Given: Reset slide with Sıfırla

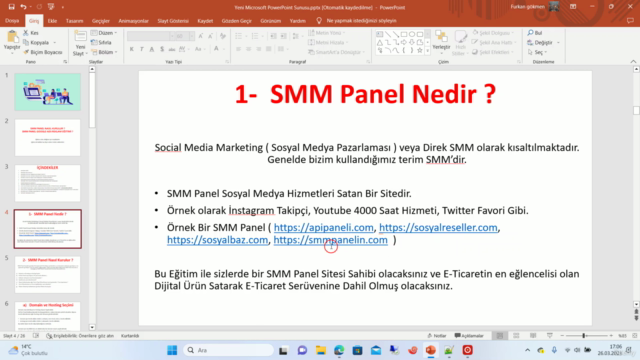Looking at the screenshot, I should (x=101, y=42).
